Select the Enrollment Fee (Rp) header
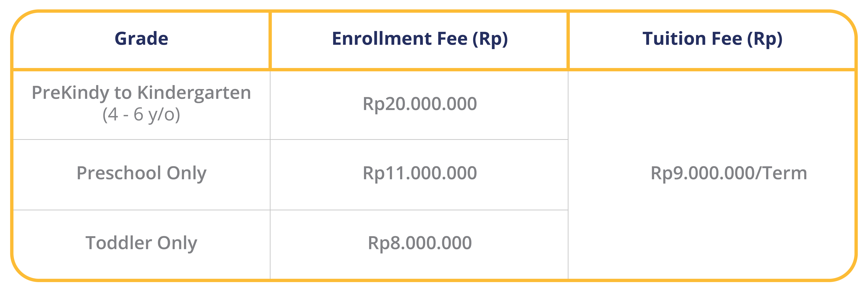This screenshot has height=292, width=868. 419,39
